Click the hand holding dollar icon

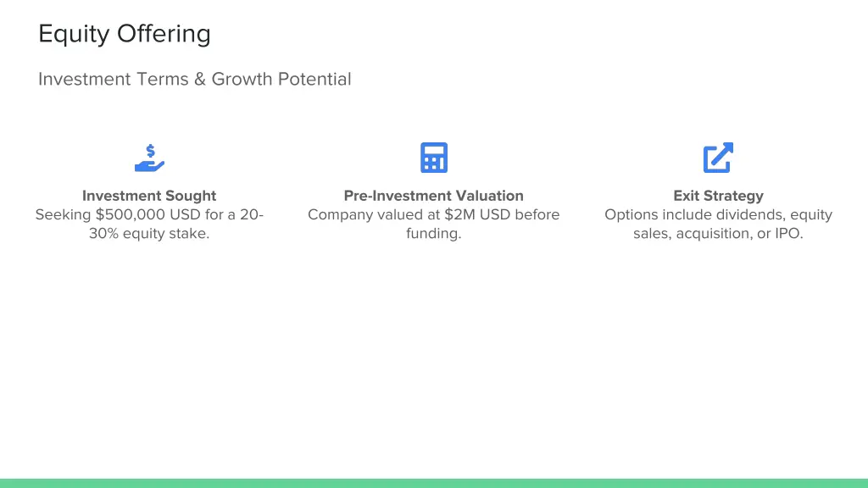[x=149, y=158]
